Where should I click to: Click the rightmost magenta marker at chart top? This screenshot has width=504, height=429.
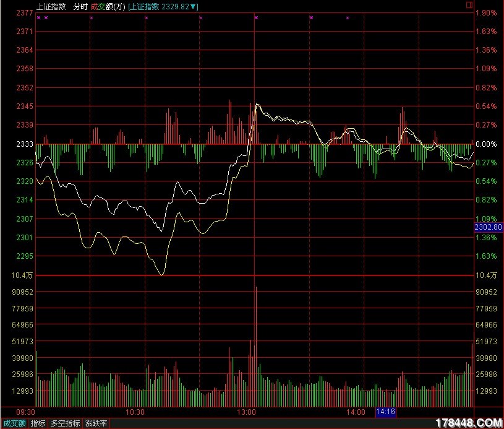[347, 18]
